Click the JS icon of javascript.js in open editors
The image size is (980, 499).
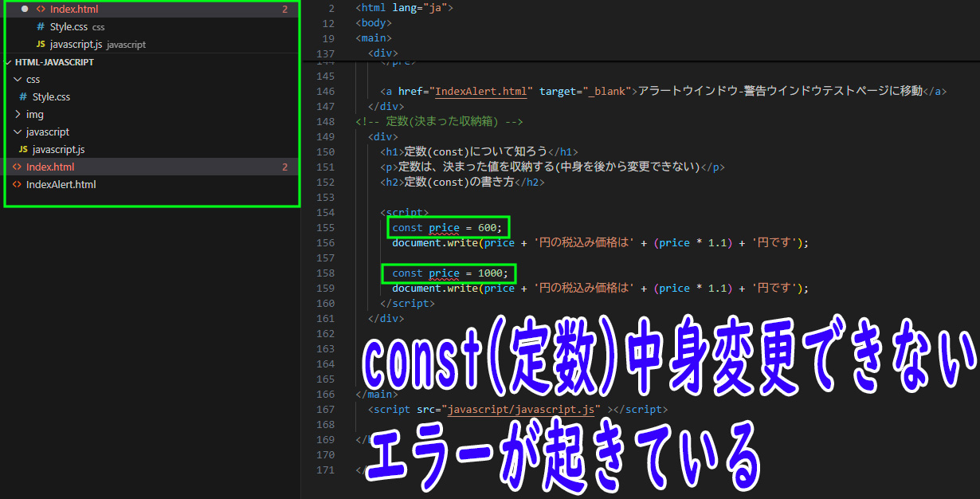pyautogui.click(x=41, y=45)
